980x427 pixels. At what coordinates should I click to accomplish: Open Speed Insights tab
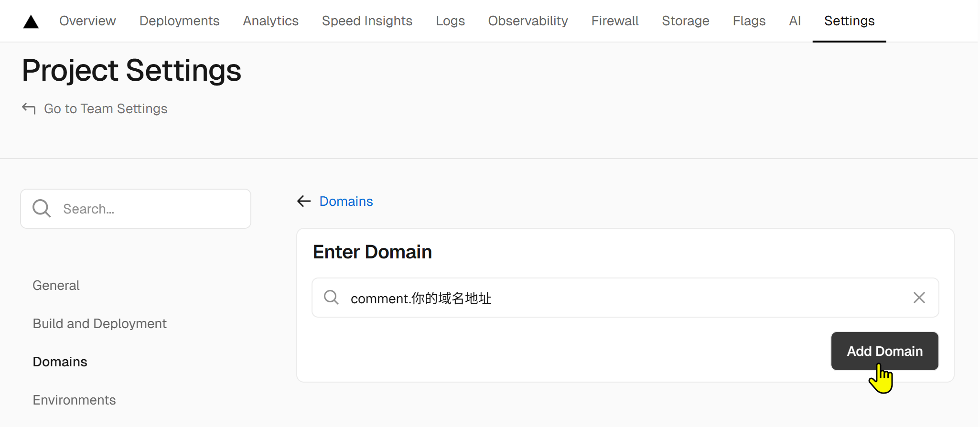(367, 21)
